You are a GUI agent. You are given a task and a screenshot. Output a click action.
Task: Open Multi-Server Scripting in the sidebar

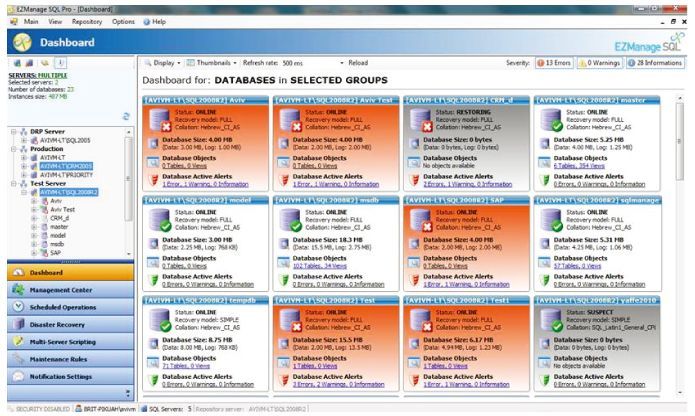[67, 341]
